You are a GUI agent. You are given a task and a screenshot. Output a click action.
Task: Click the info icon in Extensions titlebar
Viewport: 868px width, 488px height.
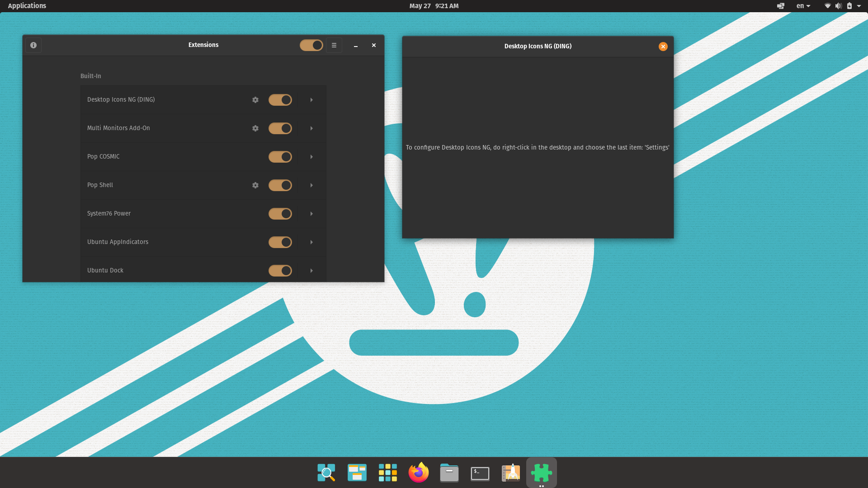pyautogui.click(x=33, y=45)
